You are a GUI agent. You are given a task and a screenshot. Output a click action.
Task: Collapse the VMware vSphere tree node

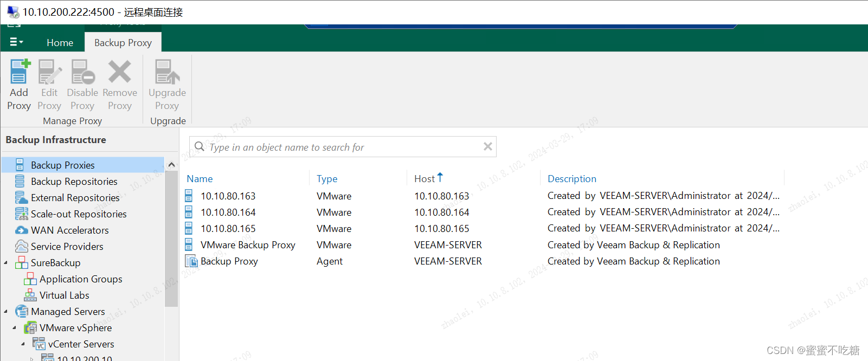[15, 328]
